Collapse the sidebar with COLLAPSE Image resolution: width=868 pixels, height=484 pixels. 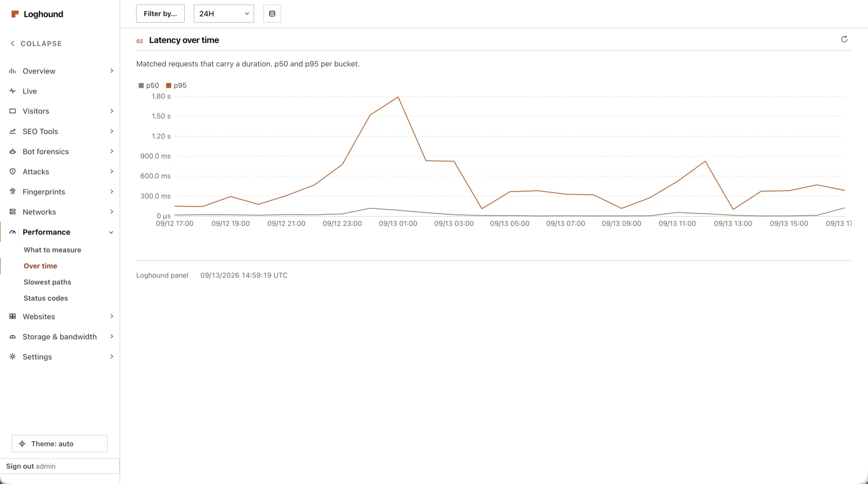coord(36,43)
